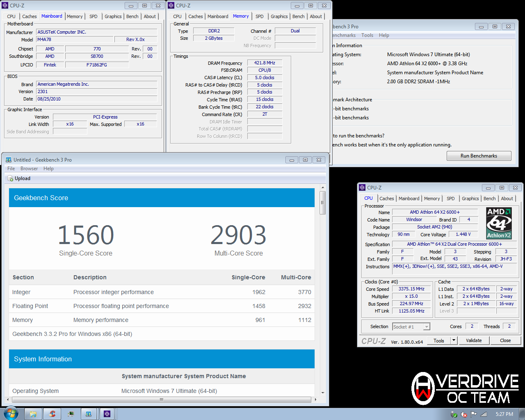
Task: Open the system monitor taskbar icon
Action: (x=71, y=414)
